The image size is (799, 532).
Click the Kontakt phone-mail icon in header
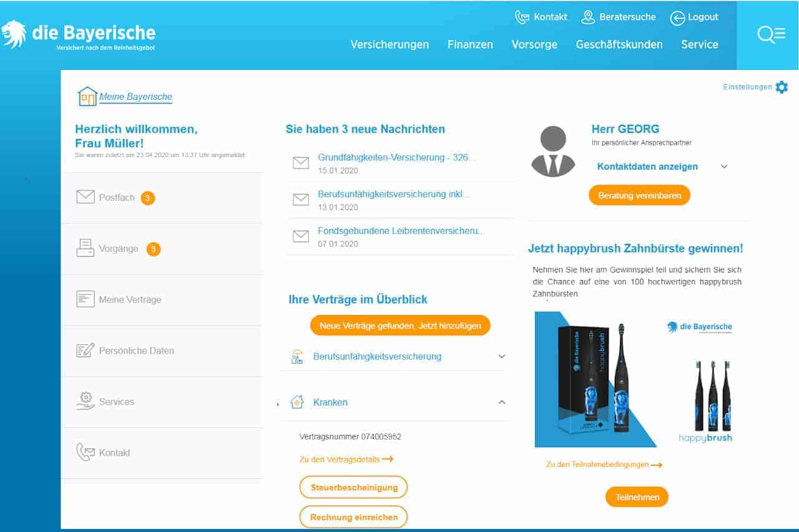[522, 17]
